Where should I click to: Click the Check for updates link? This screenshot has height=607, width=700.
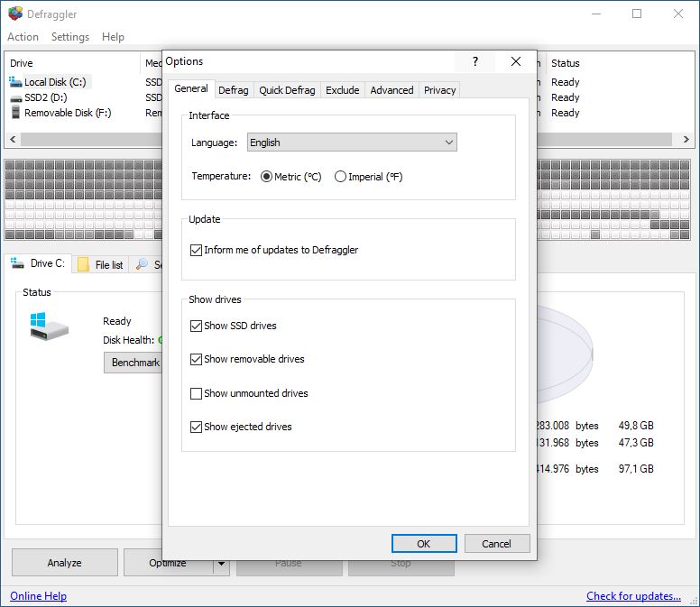[633, 596]
